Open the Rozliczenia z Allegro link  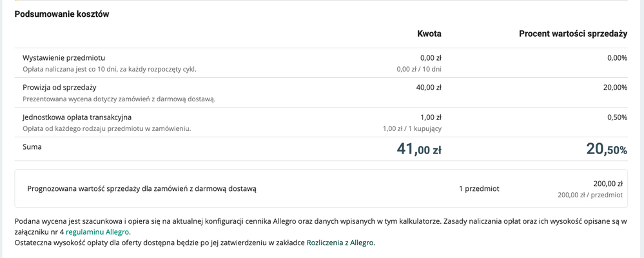(340, 243)
